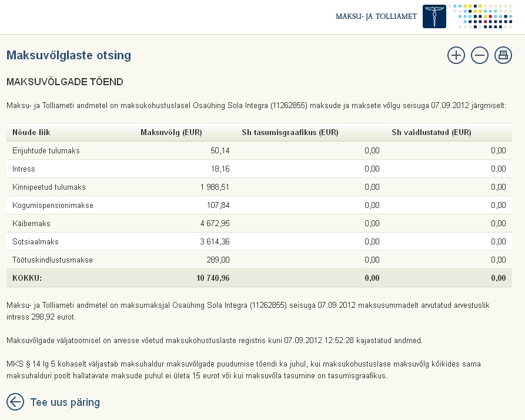Select the 'Erijuhtude tulumaks' row label

point(46,151)
